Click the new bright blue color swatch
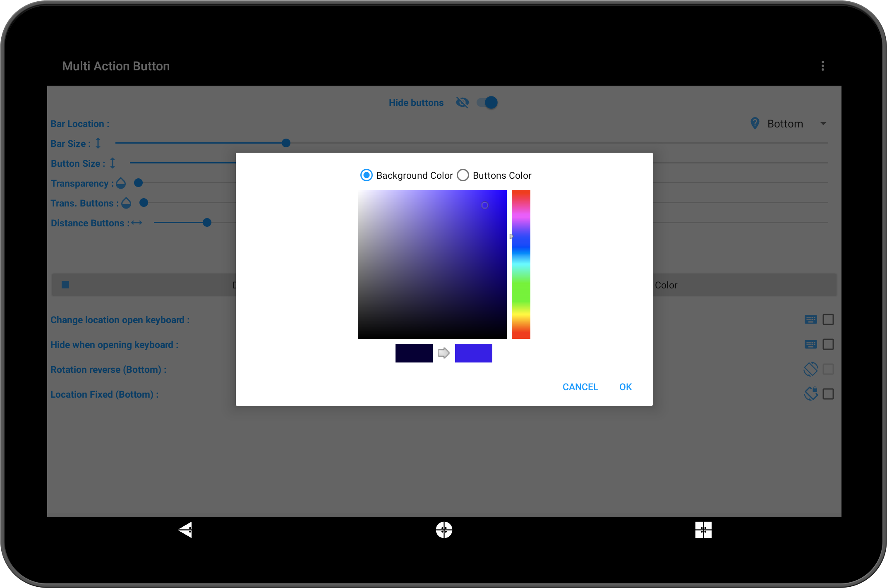 pyautogui.click(x=473, y=353)
